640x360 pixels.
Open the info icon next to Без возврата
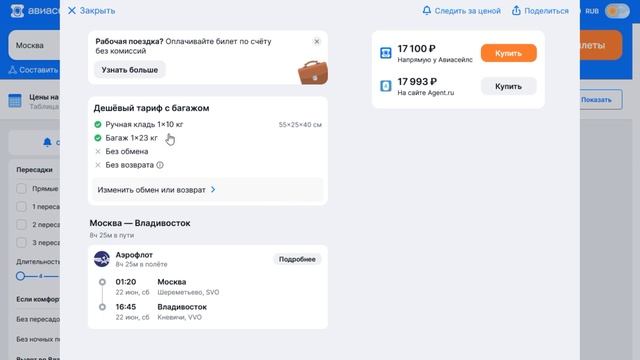pyautogui.click(x=160, y=165)
